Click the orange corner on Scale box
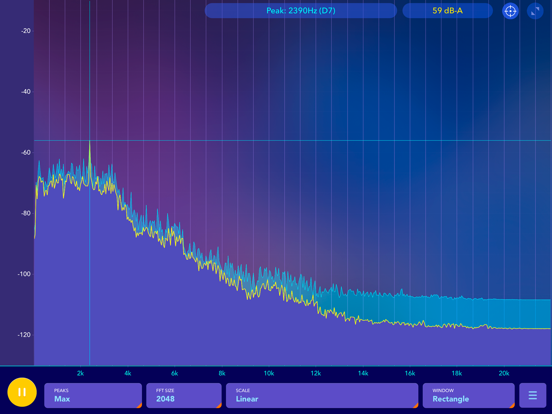The width and height of the screenshot is (552, 414). [x=415, y=406]
